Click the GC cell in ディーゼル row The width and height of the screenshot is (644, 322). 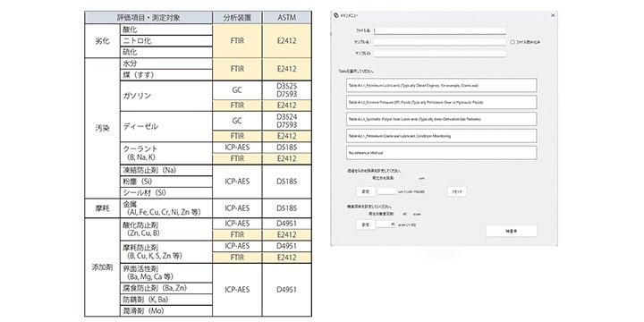[237, 121]
